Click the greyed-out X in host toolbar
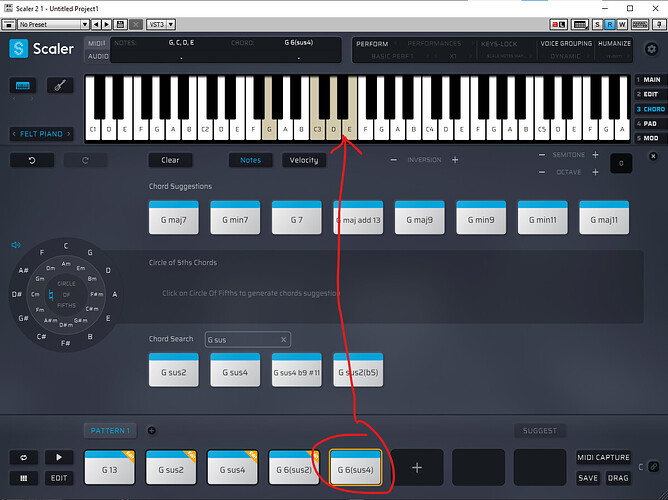 tap(136, 24)
